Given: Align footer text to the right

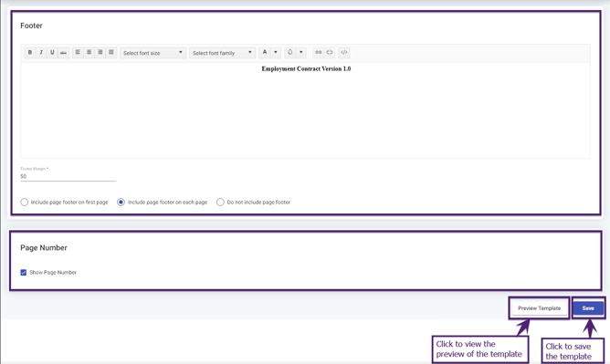Looking at the screenshot, I should click(x=100, y=52).
